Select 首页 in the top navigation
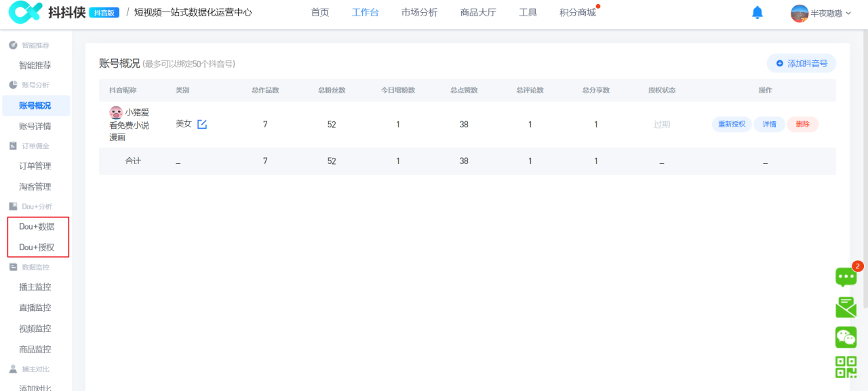Screen dimensions: 868x391 point(319,12)
